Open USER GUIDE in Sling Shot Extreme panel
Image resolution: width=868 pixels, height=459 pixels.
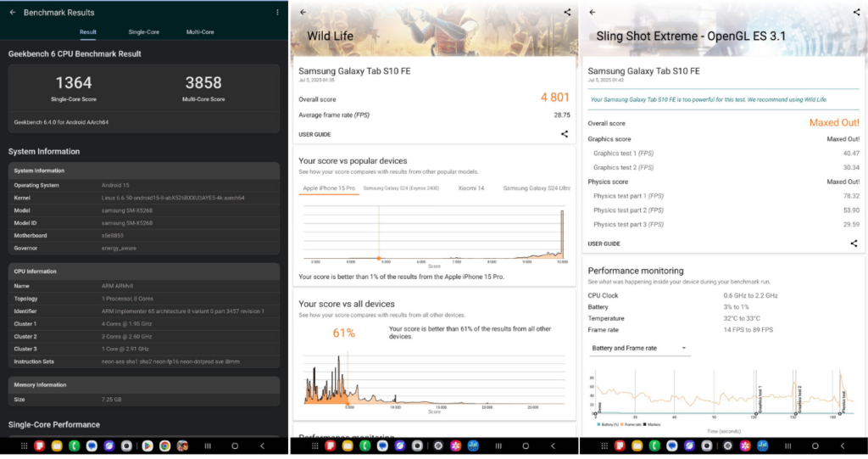[x=604, y=243]
